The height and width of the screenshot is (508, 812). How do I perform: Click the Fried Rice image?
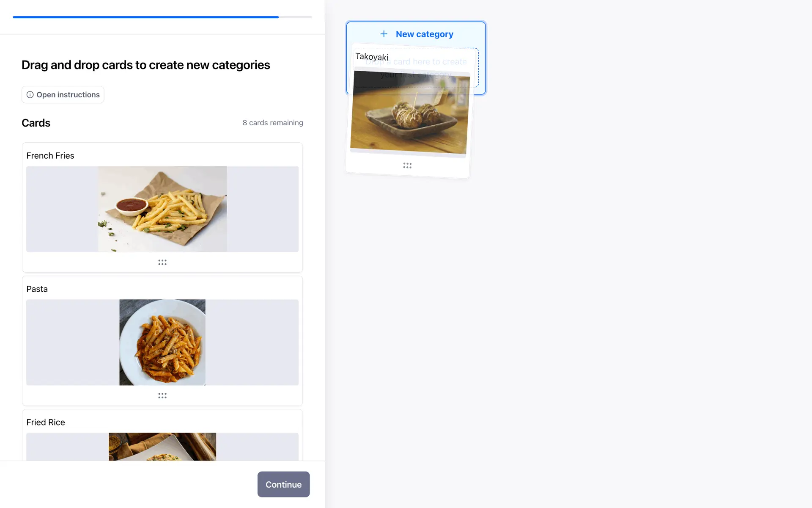162,447
